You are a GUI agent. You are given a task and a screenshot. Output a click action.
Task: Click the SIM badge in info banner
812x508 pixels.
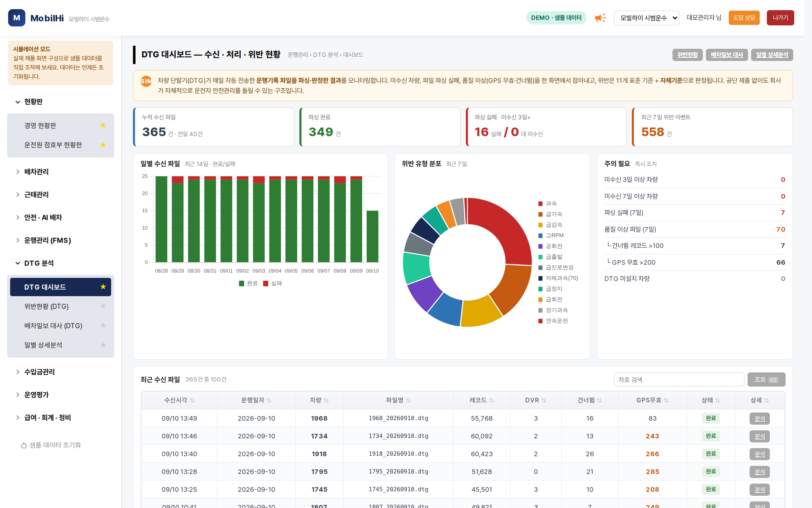coord(146,81)
